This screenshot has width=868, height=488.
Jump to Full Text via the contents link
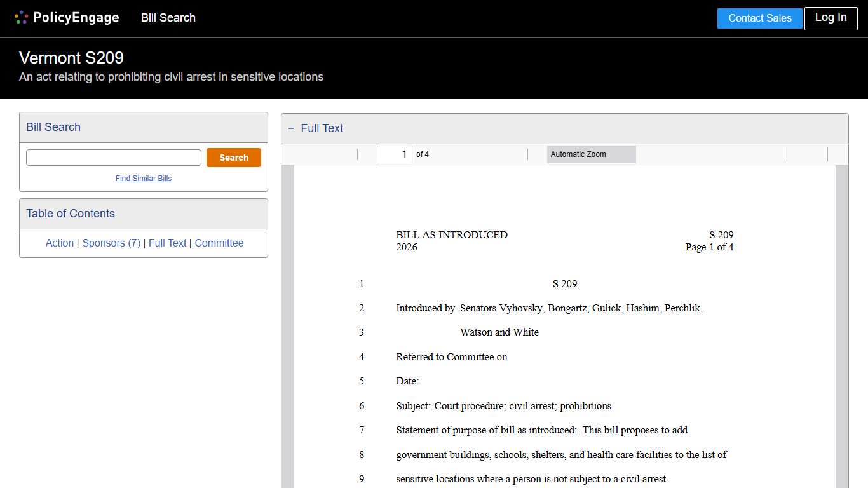(167, 243)
